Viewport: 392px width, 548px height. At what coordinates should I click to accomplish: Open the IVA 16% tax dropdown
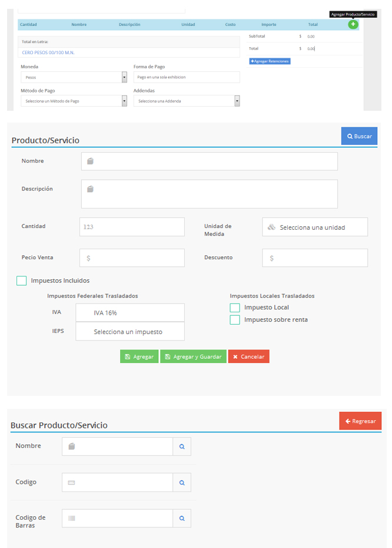tap(130, 312)
